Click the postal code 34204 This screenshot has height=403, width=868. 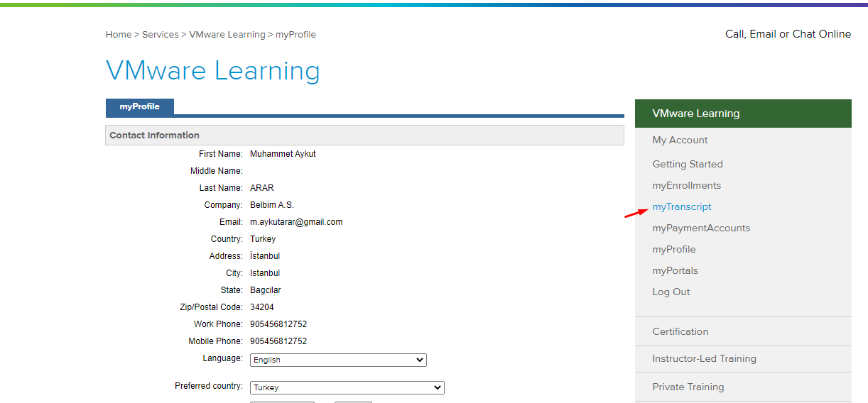point(262,307)
